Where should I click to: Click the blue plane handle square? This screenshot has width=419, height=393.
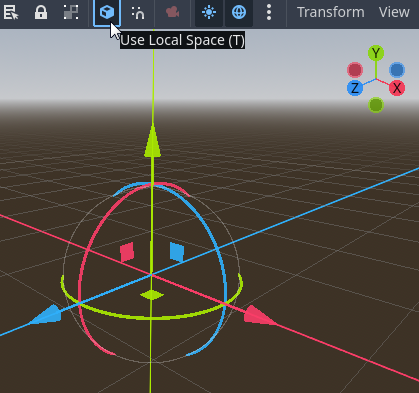[177, 252]
